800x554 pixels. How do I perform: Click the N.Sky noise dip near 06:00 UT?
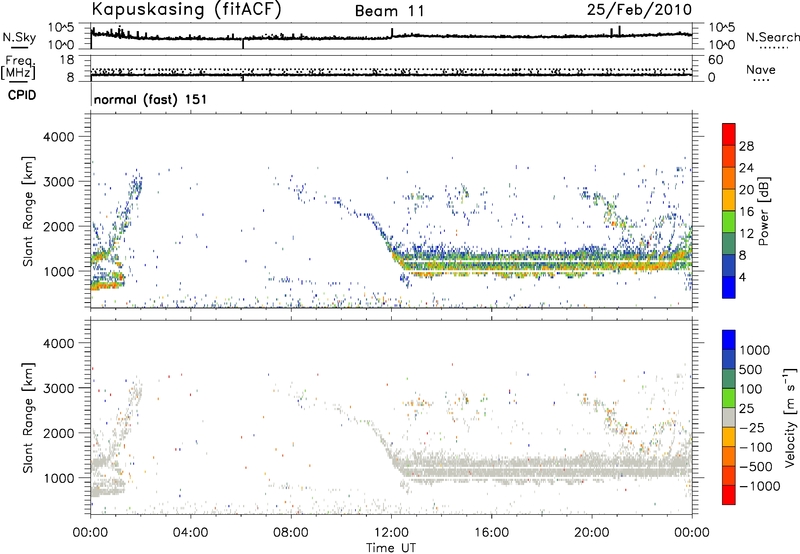tap(243, 44)
